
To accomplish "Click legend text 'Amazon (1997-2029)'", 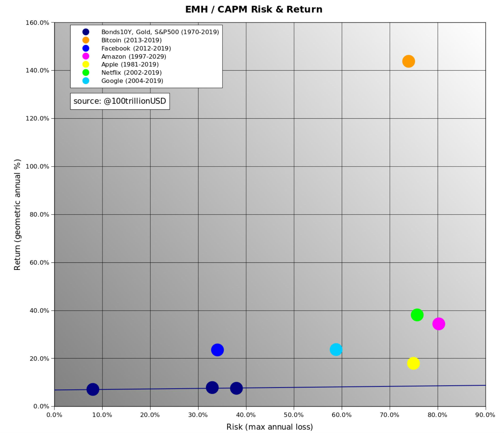I will coord(133,56).
